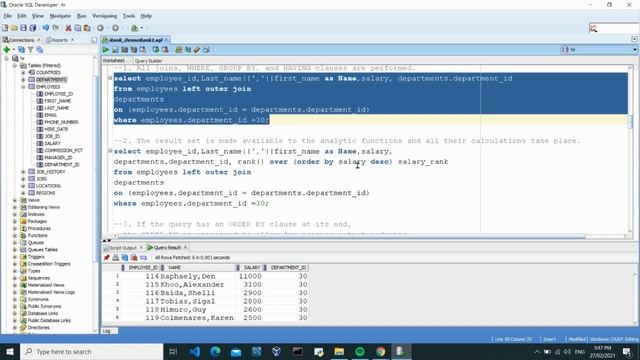This screenshot has width=640, height=360.
Task: Click the SALARY column header in results
Action: pyautogui.click(x=249, y=267)
